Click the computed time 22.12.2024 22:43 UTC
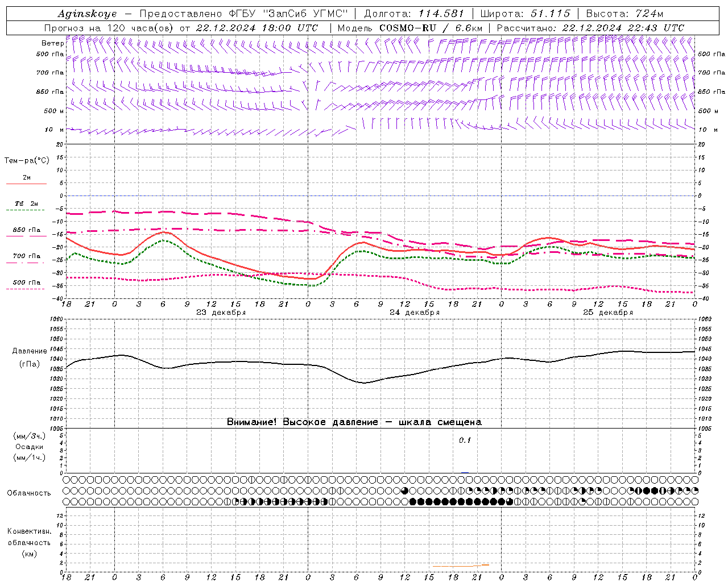 click(623, 28)
